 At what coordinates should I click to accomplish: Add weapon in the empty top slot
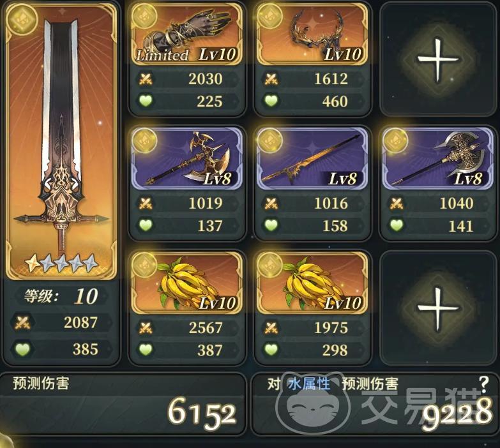(x=438, y=59)
